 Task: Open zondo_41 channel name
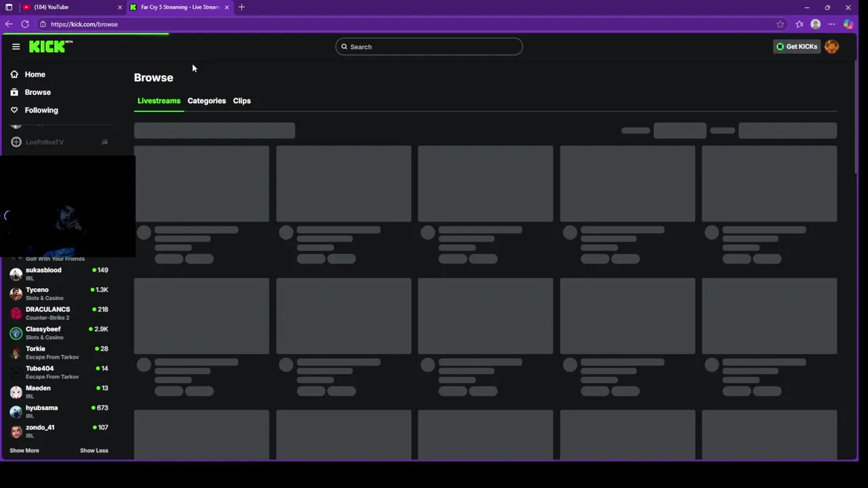pyautogui.click(x=40, y=428)
